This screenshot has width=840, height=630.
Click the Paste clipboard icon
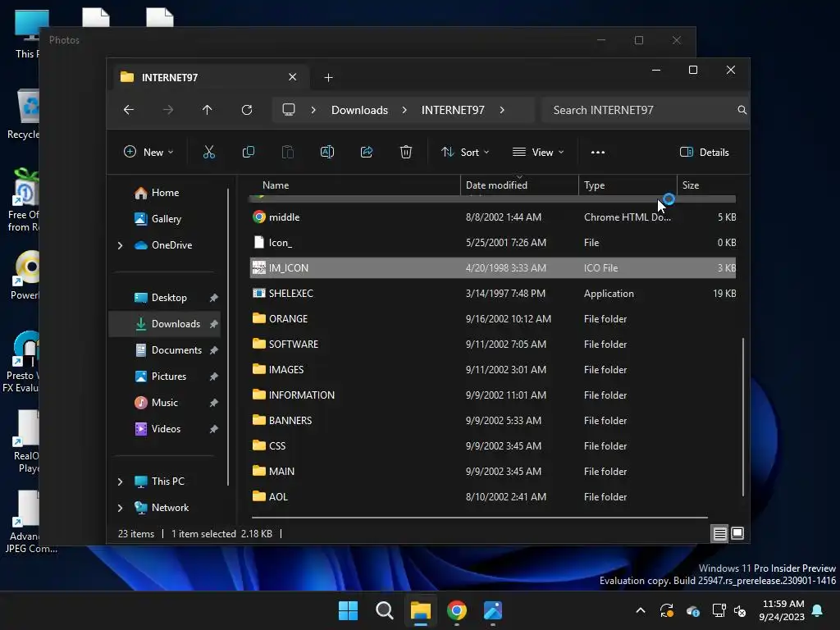[288, 152]
